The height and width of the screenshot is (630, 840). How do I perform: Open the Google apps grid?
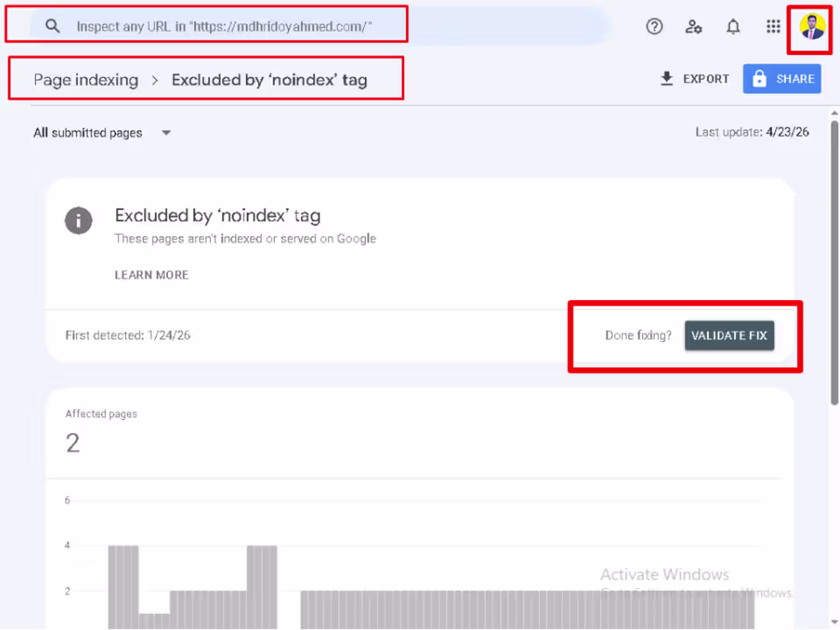(773, 26)
